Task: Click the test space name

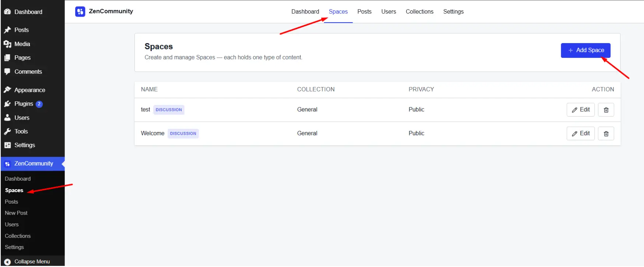Action: pos(146,110)
